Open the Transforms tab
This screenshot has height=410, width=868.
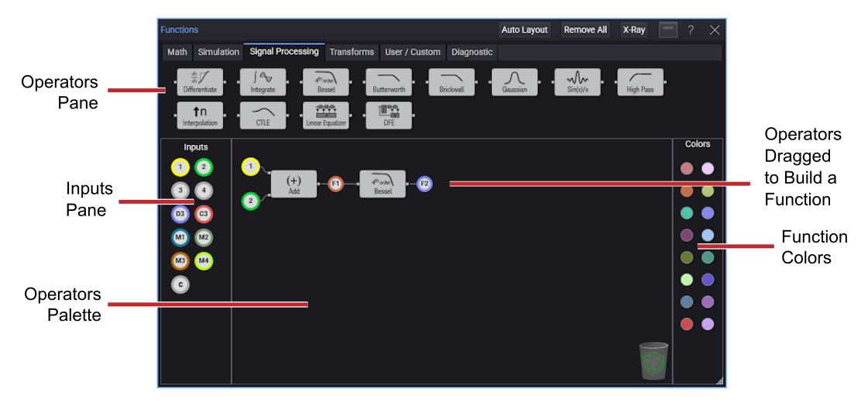351,52
